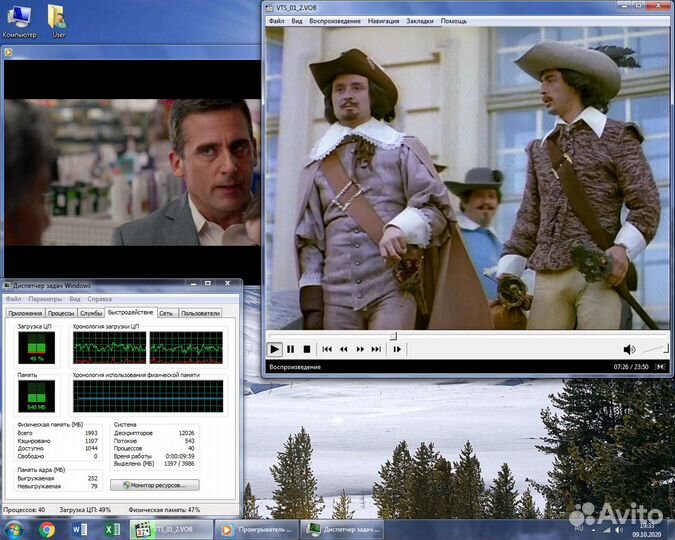Click the Монитор ресурсов button
675x540 pixels.
155,485
